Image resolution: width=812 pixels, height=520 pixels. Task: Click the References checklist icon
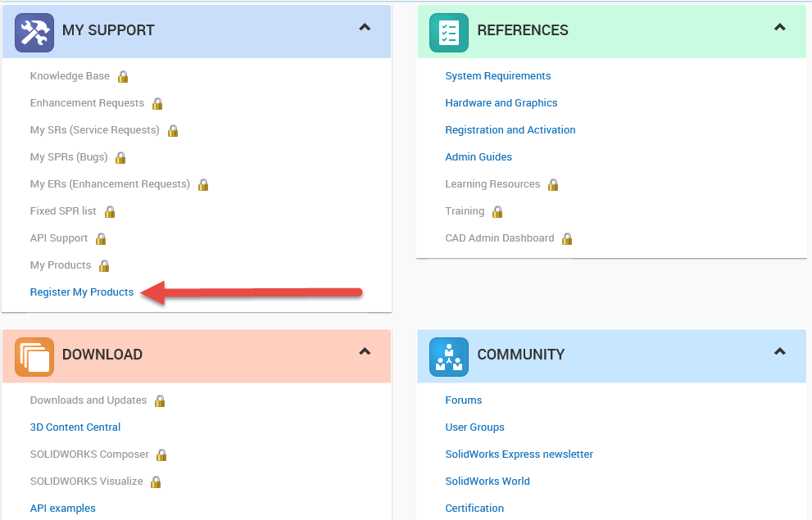point(449,33)
